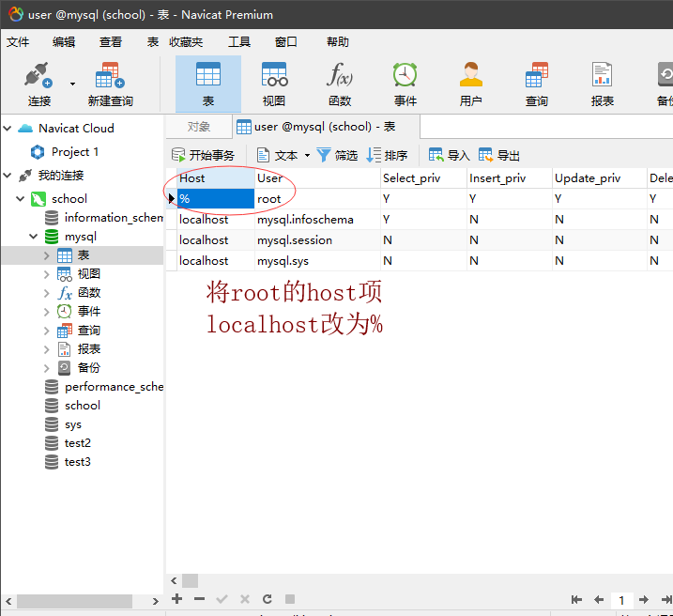
Task: Click the 文本 text button
Action: [x=278, y=155]
